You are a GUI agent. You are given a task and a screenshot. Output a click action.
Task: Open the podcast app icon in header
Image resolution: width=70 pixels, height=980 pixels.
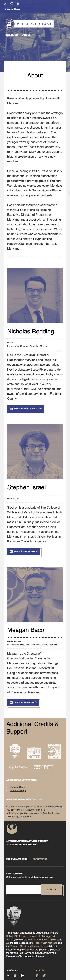[12, 4]
